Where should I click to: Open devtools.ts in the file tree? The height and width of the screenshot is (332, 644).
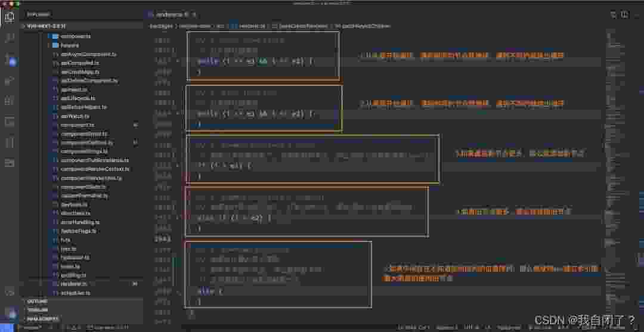tap(74, 204)
